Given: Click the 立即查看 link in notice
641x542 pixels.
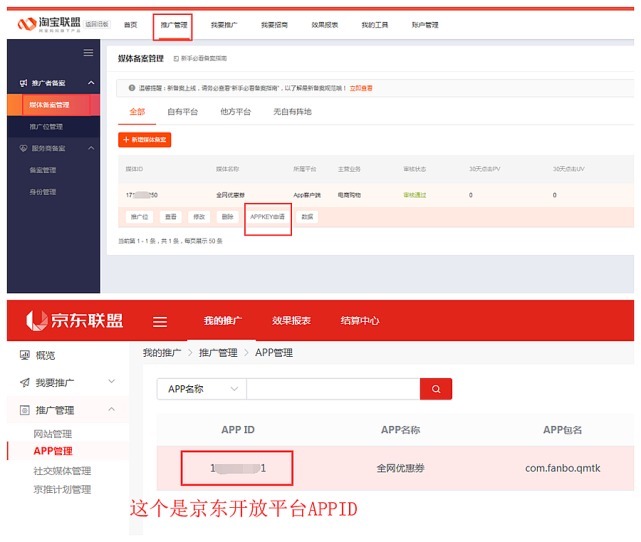Looking at the screenshot, I should point(361,88).
